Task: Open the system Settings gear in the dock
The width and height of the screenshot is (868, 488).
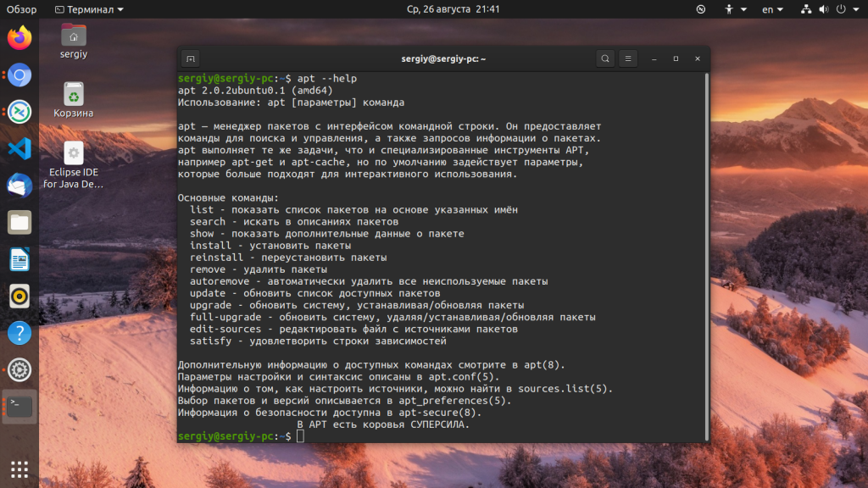Action: [19, 369]
